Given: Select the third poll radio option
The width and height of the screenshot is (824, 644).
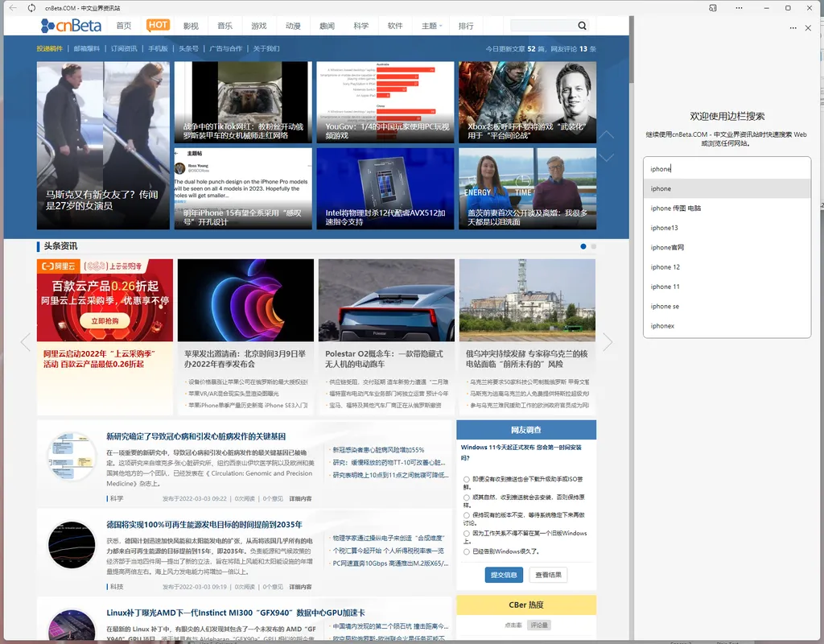Looking at the screenshot, I should click(467, 514).
